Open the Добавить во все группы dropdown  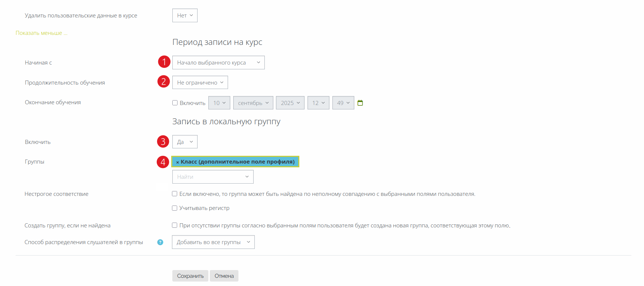pyautogui.click(x=213, y=242)
